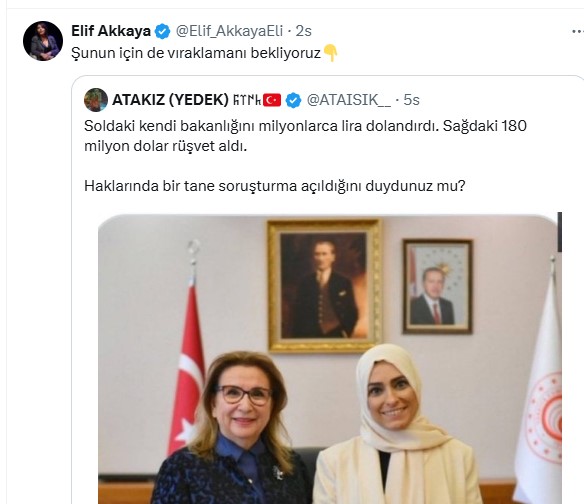Click the pointing-down hand emoji
This screenshot has width=584, height=504.
click(x=330, y=53)
